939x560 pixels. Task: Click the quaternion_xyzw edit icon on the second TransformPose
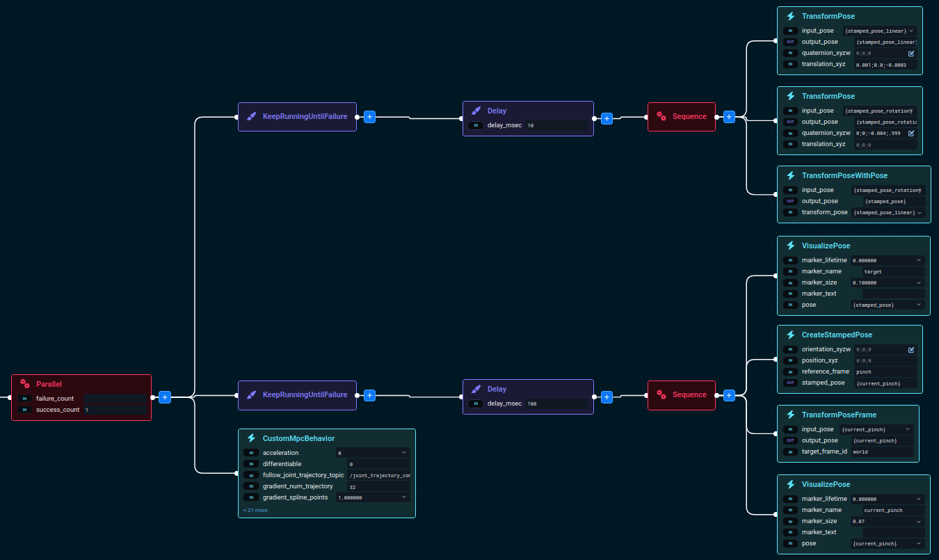click(x=911, y=133)
